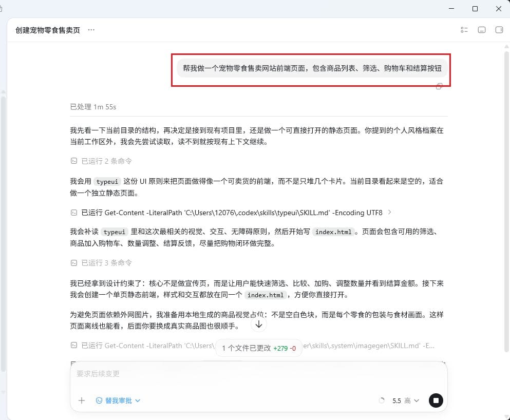Click the first inline typeui code tag
Screen dimensions: 510x420
[x=107, y=181]
